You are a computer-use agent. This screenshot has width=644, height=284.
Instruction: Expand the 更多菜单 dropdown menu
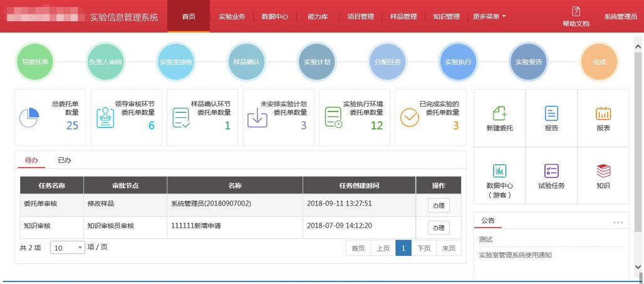[x=489, y=16]
